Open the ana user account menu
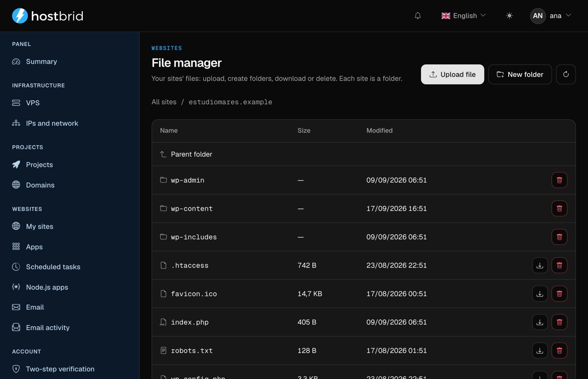This screenshot has width=588, height=379. pos(551,16)
